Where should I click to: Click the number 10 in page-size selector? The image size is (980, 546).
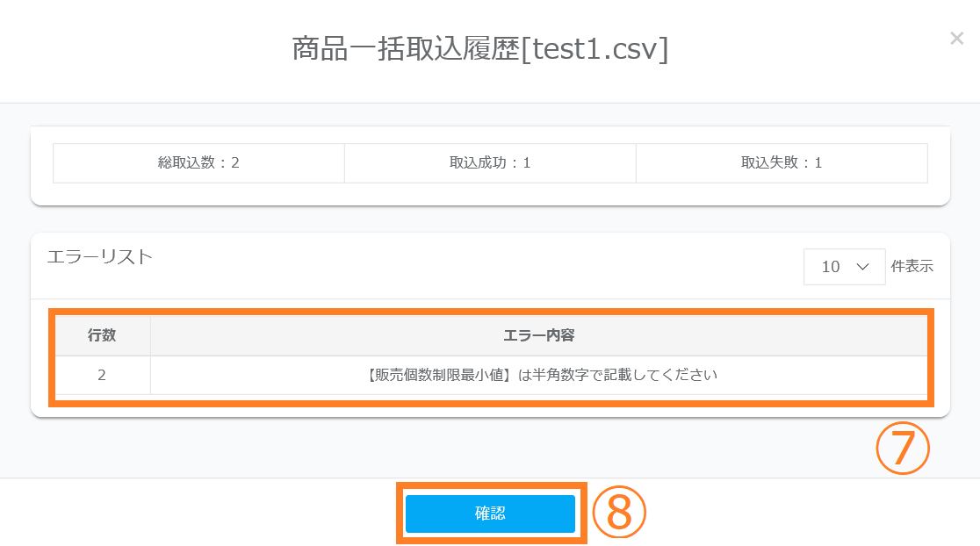point(831,267)
